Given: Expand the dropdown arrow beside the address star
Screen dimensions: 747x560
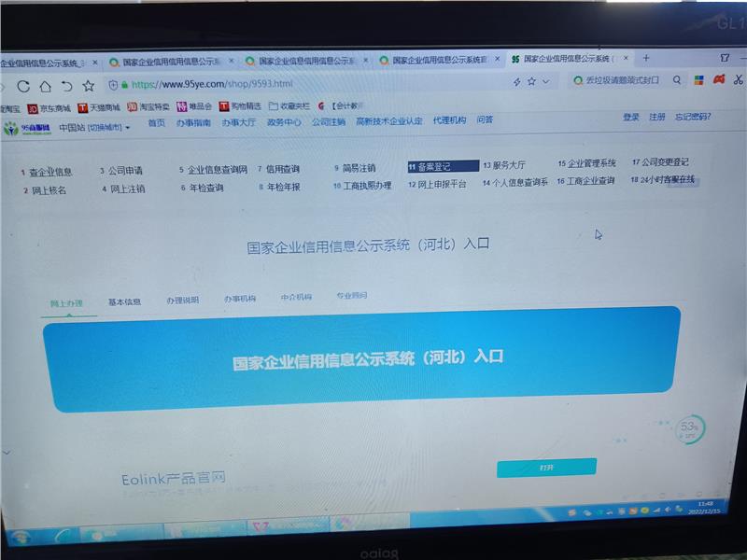Looking at the screenshot, I should pyautogui.click(x=545, y=81).
